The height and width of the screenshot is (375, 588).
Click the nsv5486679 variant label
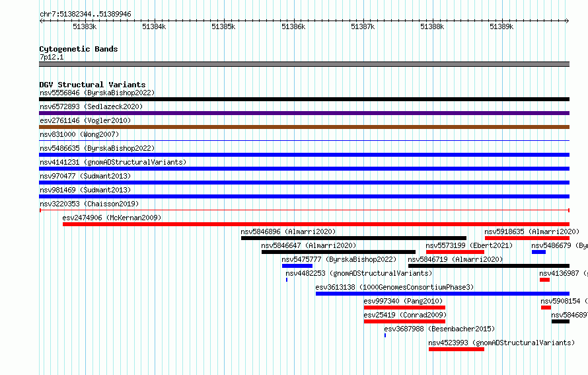click(x=560, y=245)
